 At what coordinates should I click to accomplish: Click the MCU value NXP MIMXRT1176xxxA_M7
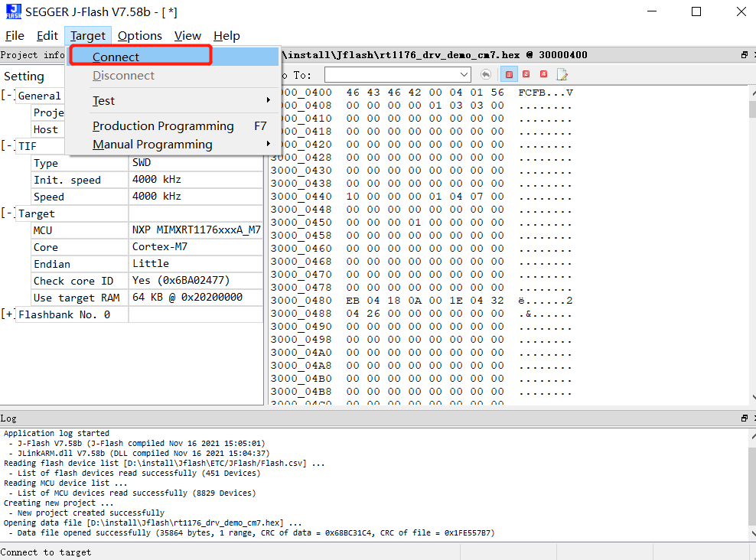click(x=196, y=230)
